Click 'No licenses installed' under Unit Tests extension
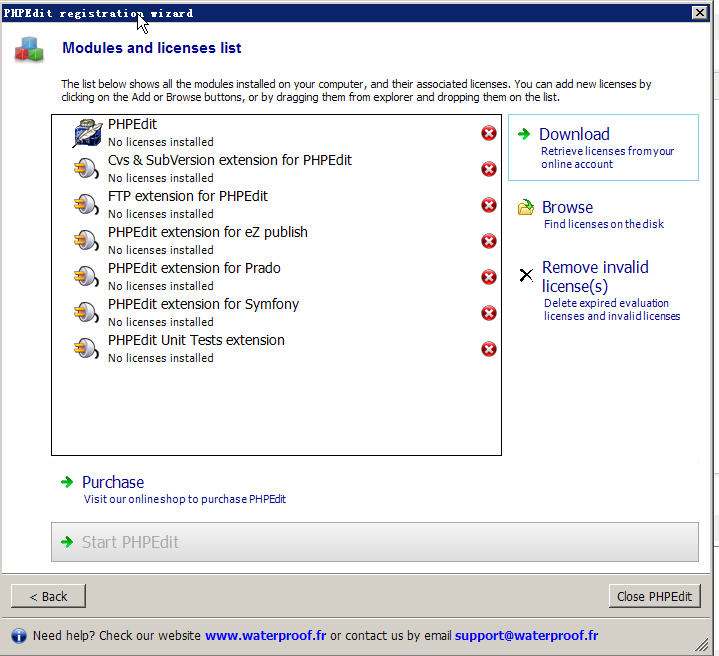The height and width of the screenshot is (656, 719). click(160, 358)
